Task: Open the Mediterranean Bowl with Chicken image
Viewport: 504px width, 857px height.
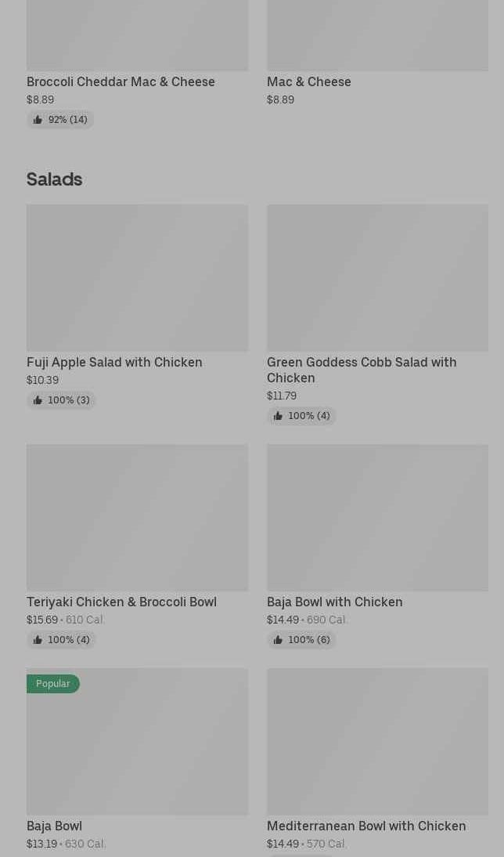Action: point(377,741)
